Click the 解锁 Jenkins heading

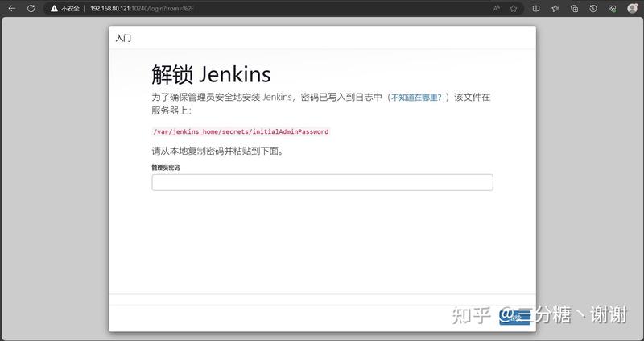(x=211, y=74)
